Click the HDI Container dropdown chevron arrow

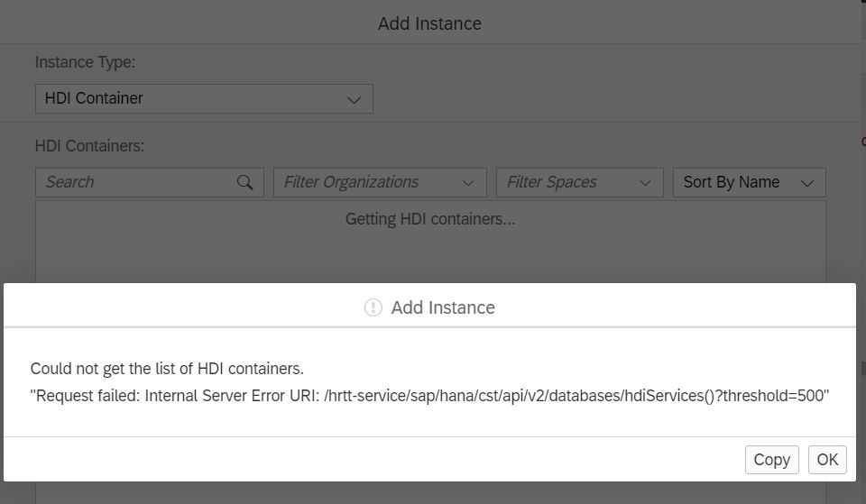[x=354, y=100]
